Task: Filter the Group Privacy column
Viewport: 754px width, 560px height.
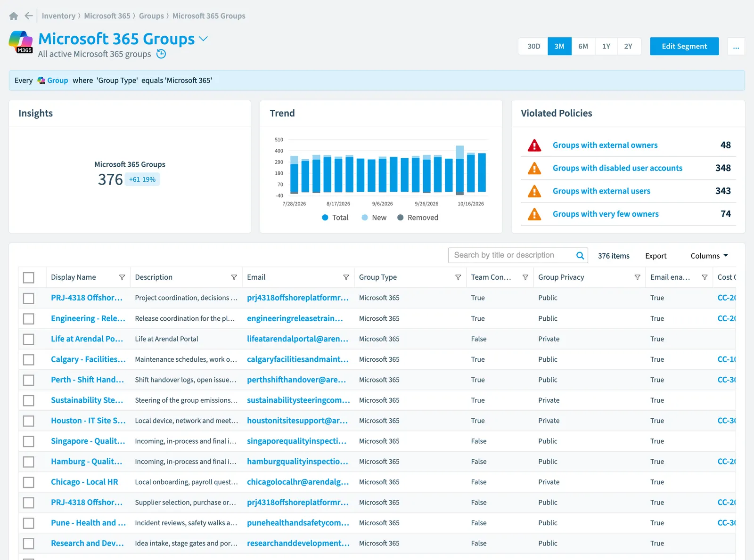Action: tap(637, 277)
